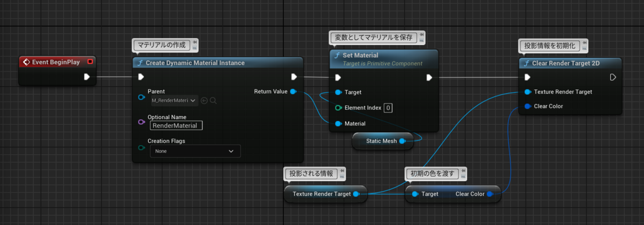Click Create Dynamic Material Instance execution input pin
The image size is (644, 225).
click(141, 77)
